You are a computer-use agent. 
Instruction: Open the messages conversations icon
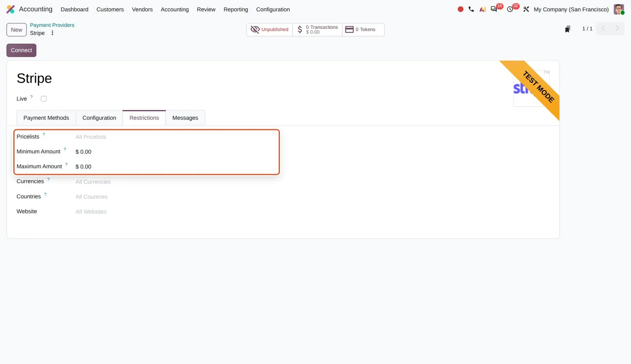(494, 9)
